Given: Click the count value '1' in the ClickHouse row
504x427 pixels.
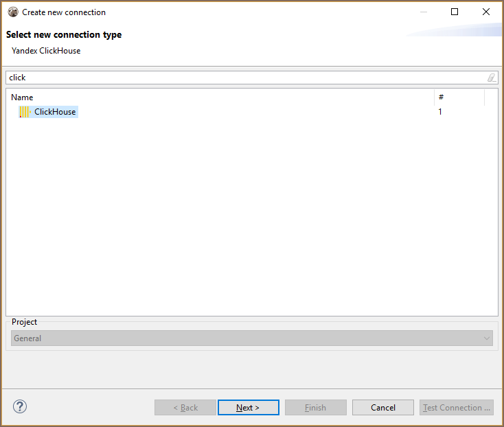Looking at the screenshot, I should coord(440,112).
